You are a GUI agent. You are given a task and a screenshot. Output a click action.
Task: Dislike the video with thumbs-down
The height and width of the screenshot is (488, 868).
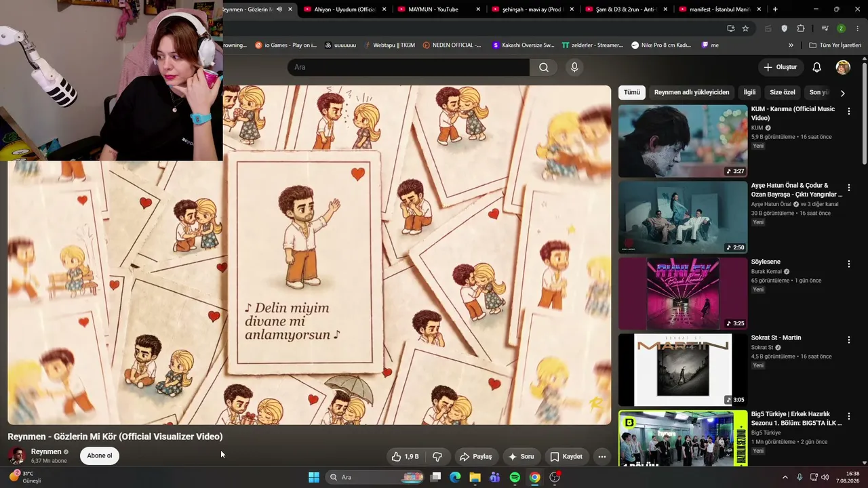click(x=437, y=457)
